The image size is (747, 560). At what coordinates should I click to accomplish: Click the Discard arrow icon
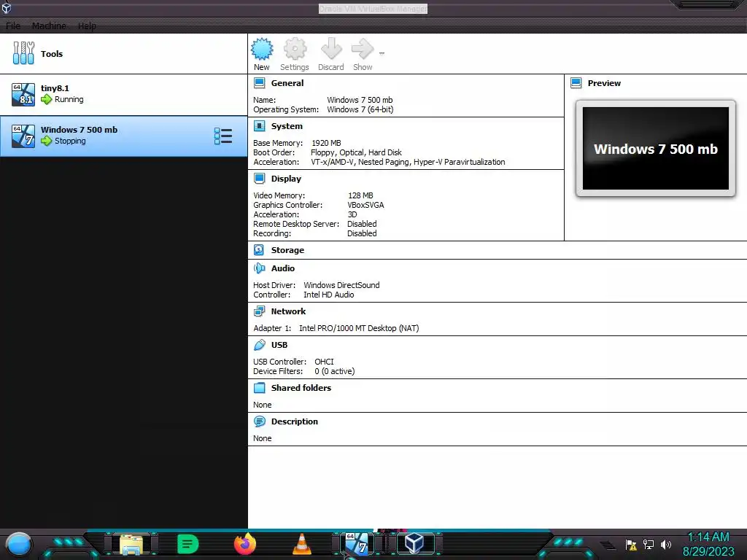tap(331, 49)
